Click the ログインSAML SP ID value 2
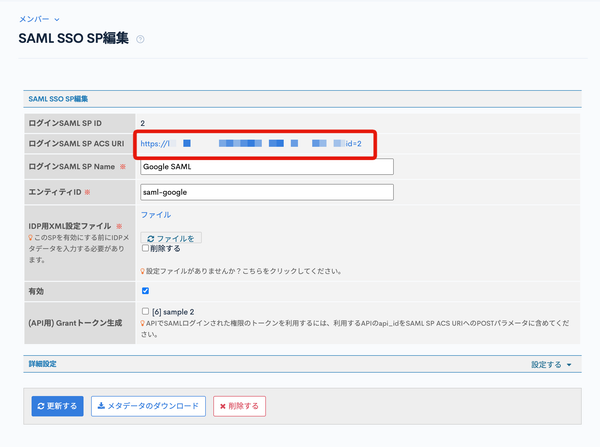 tap(142, 123)
